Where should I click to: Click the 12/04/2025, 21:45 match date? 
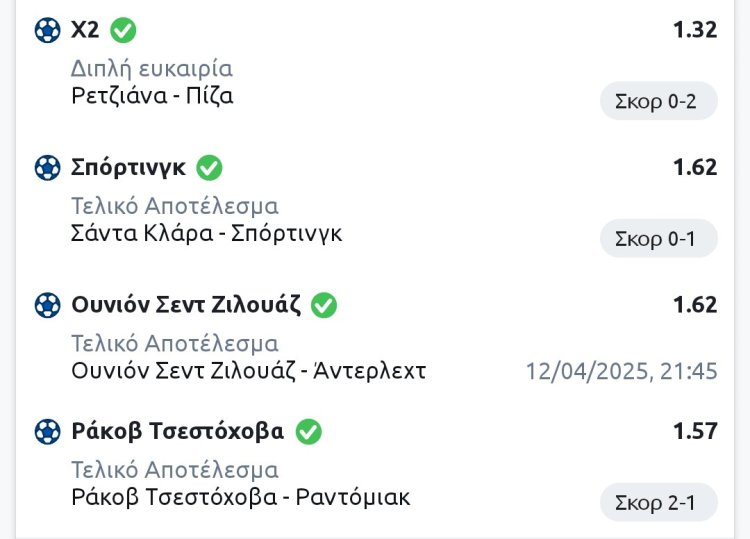(x=622, y=372)
